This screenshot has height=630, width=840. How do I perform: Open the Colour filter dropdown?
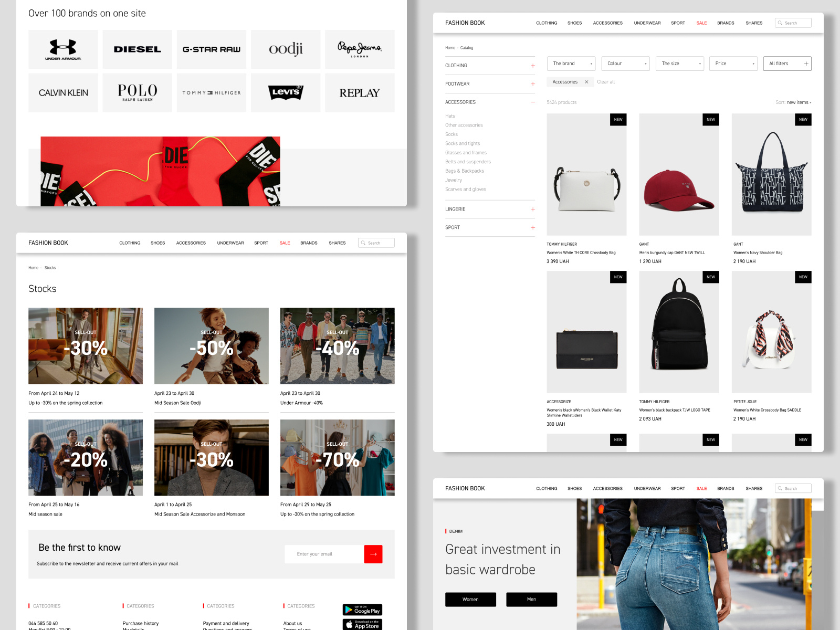(x=626, y=64)
